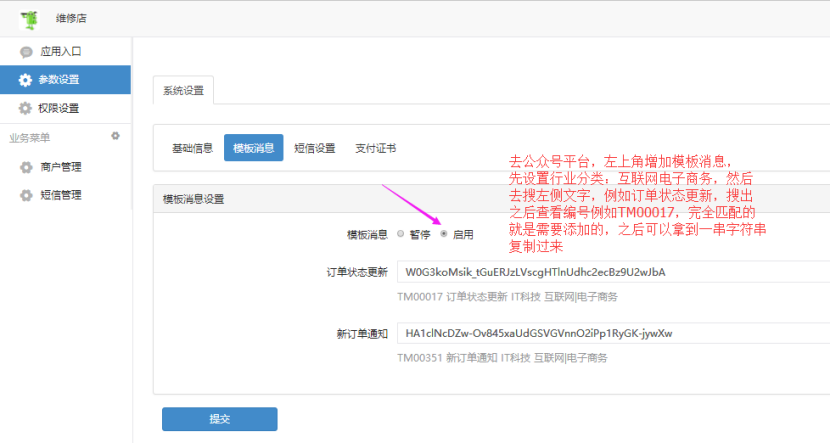The image size is (831, 444).
Task: Click the 新订单通知 field label
Action: tap(363, 334)
